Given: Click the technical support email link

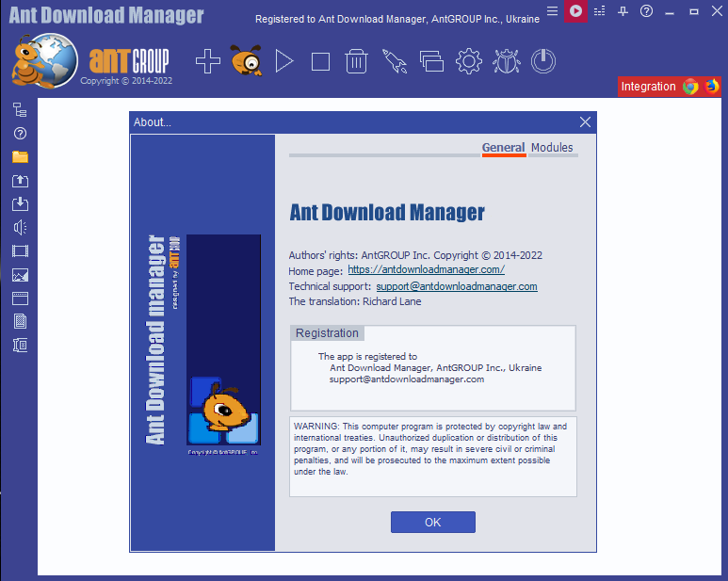Looking at the screenshot, I should 457,286.
